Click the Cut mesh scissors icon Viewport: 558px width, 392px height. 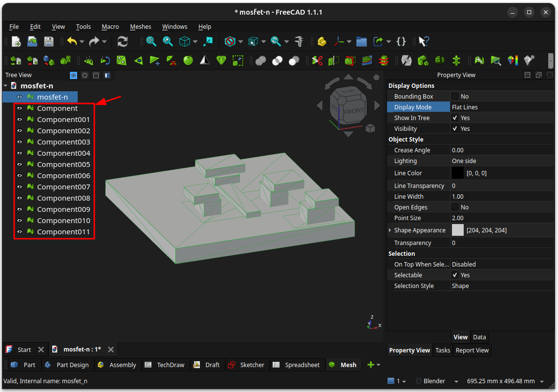click(x=317, y=61)
